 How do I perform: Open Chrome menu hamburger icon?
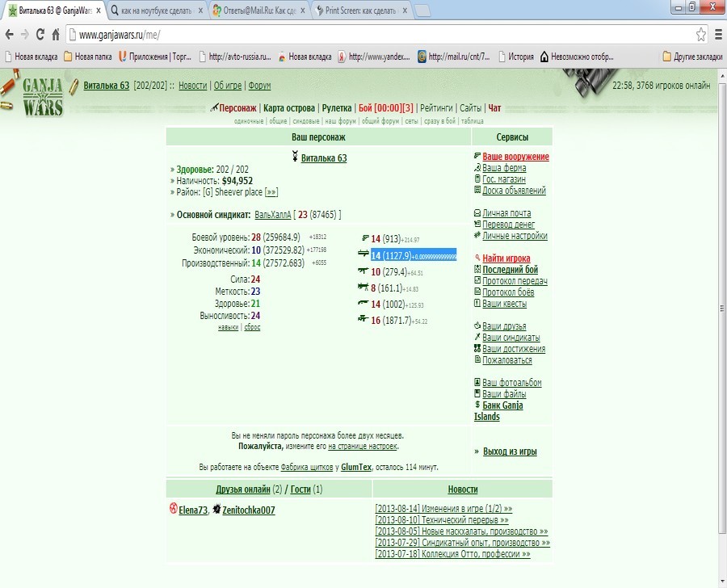coord(718,34)
